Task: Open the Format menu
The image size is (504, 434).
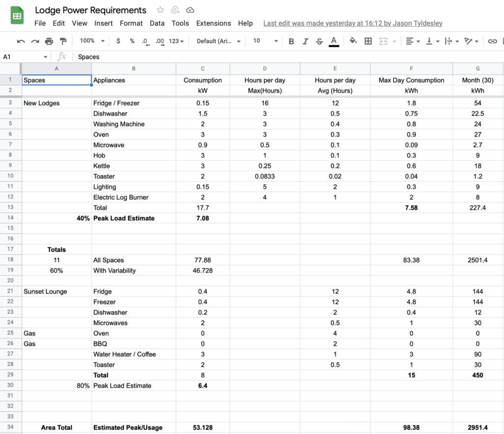Action: [131, 23]
